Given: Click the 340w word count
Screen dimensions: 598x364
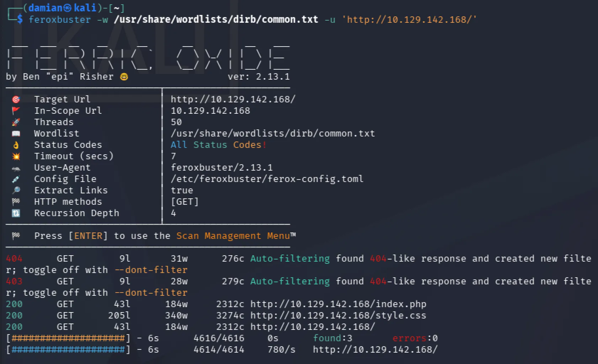Looking at the screenshot, I should coord(176,315).
